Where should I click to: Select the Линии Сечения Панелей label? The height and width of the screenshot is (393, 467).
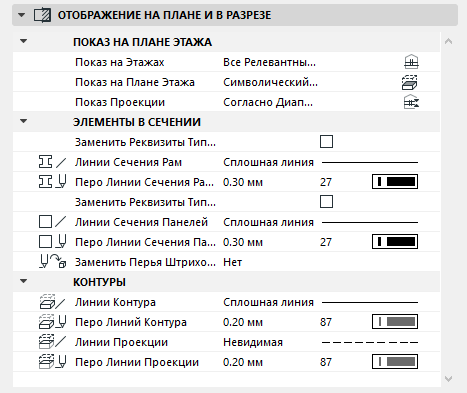[x=141, y=222]
